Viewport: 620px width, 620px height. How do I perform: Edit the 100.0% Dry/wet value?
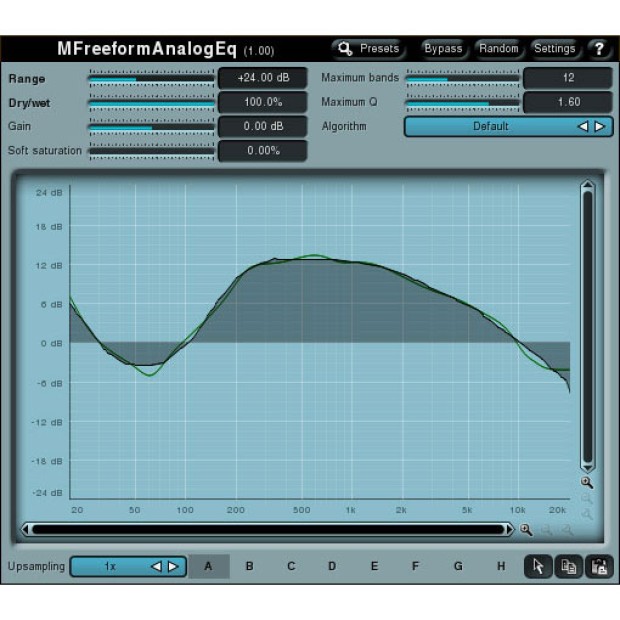(x=263, y=102)
